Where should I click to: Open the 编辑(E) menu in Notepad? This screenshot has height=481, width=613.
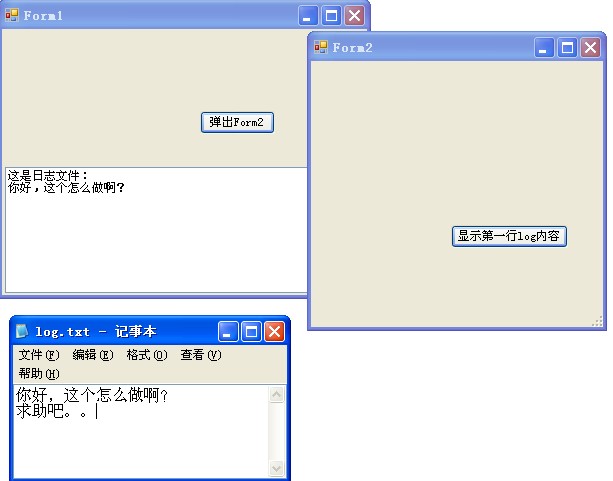pyautogui.click(x=92, y=355)
